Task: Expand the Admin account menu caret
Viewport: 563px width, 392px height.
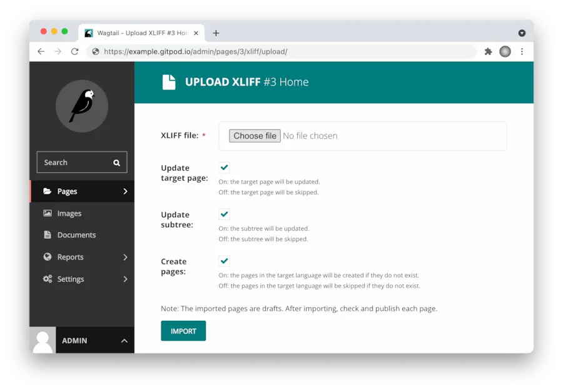Action: 124,341
